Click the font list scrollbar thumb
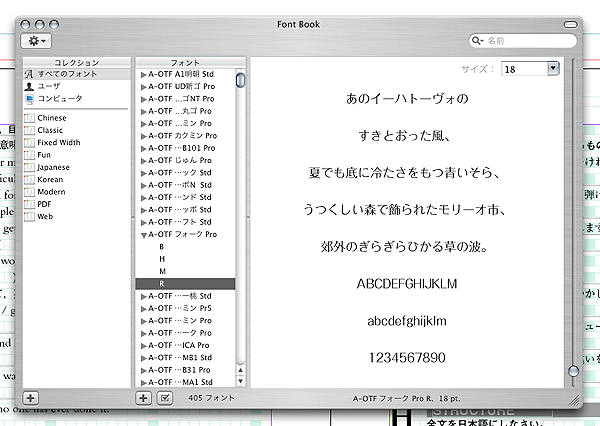The height and width of the screenshot is (426, 600). click(x=240, y=80)
